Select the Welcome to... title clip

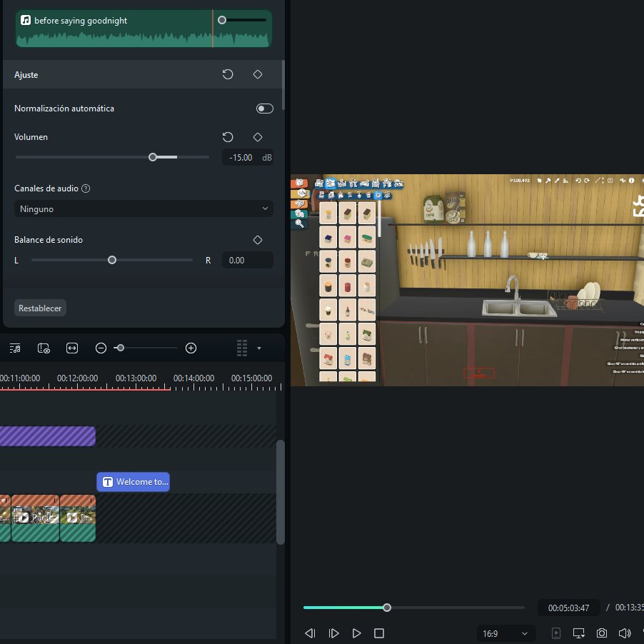point(133,482)
